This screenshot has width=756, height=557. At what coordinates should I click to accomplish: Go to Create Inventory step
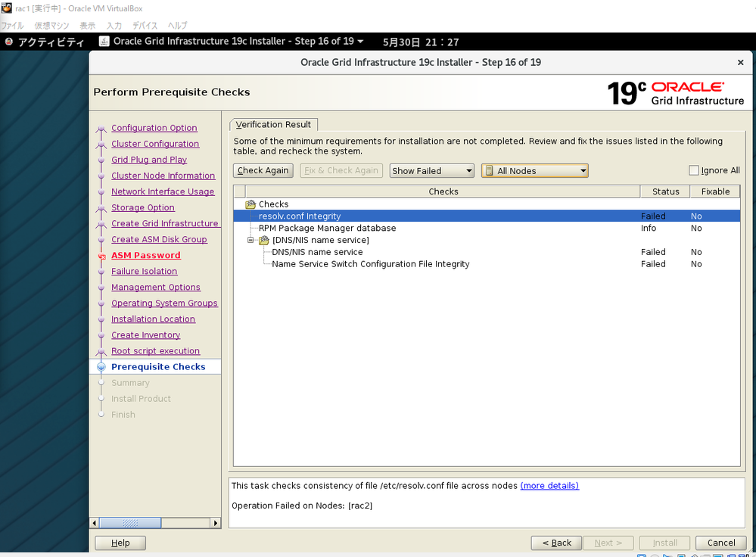pos(145,335)
